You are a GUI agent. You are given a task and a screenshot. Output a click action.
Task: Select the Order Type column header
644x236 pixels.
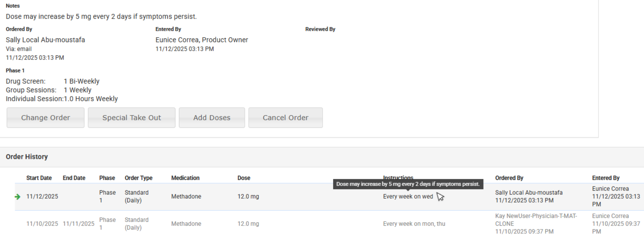pyautogui.click(x=138, y=178)
